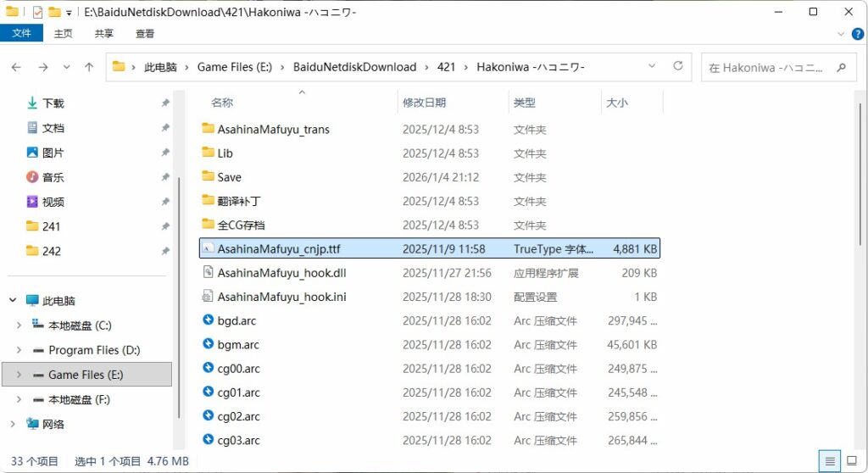Expand the 本地磁盘 (C:) tree node
This screenshot has height=473, width=868.
tap(19, 326)
